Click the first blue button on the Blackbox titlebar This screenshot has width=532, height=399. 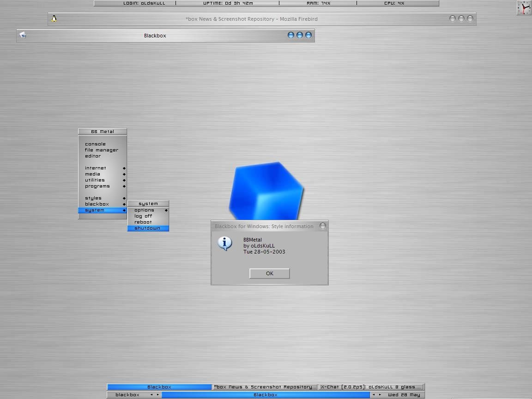291,35
